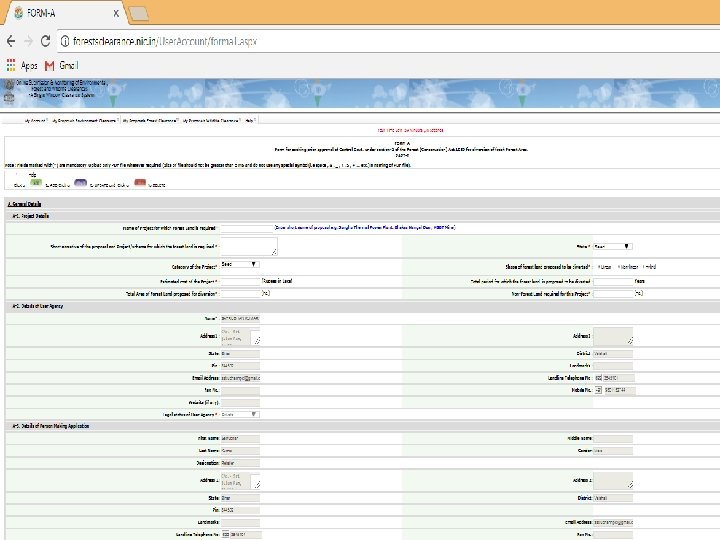The image size is (720, 540).
Task: Open the State dropdown in Project Details
Action: coord(613,247)
